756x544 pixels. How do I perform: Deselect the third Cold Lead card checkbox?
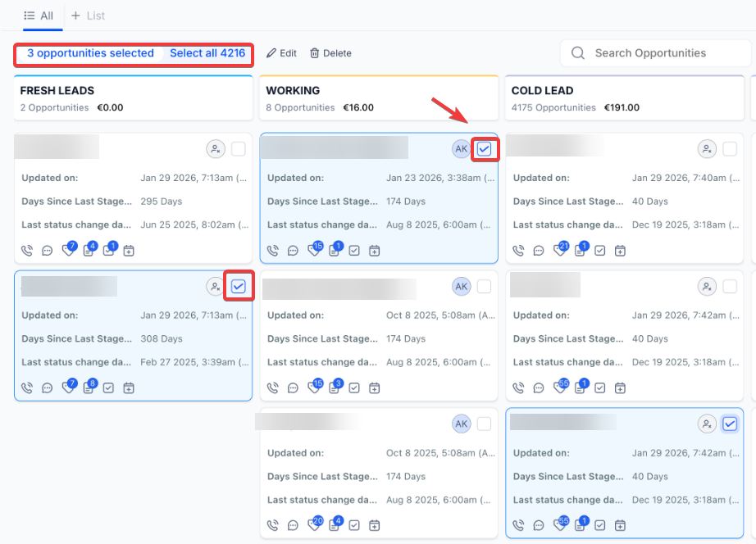pyautogui.click(x=730, y=424)
